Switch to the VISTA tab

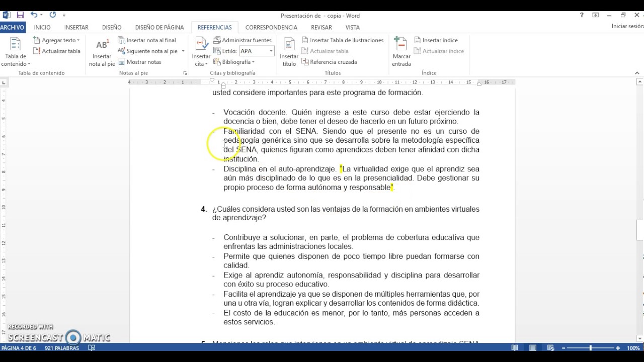coord(353,27)
